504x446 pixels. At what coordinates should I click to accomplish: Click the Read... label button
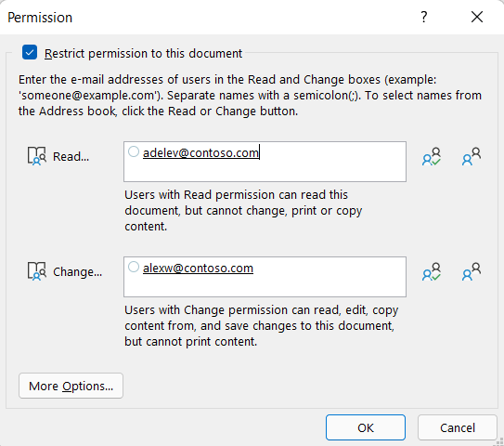click(x=71, y=157)
